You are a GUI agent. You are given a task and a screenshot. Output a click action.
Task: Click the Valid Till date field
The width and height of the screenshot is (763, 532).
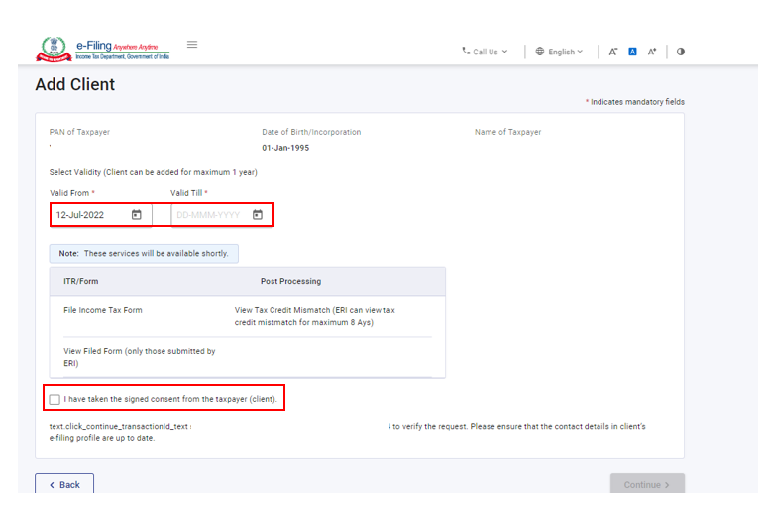pos(208,215)
